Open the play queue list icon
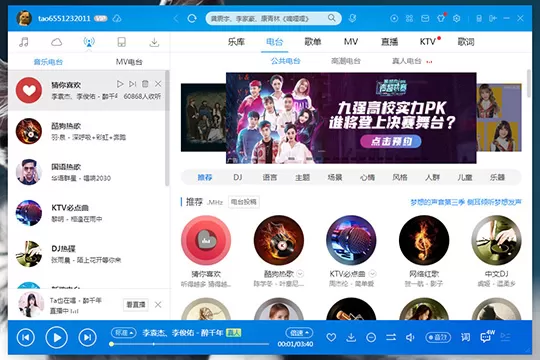The image size is (540, 360). (505, 337)
